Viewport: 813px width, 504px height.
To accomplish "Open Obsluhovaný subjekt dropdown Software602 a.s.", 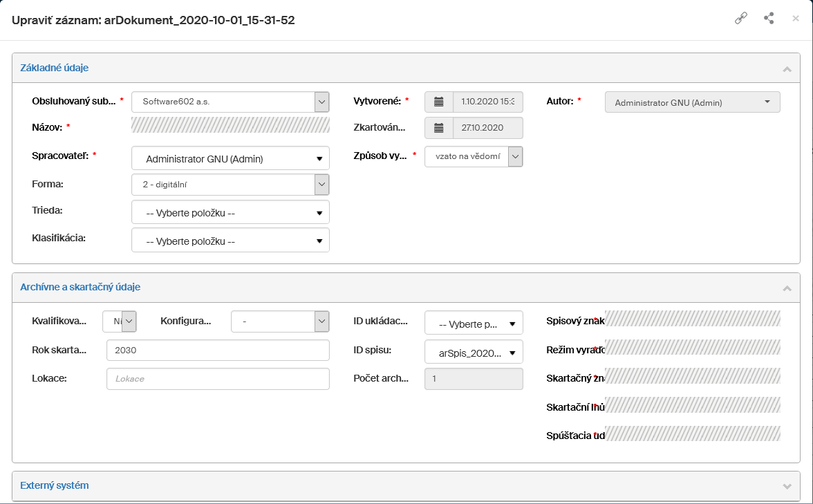I will coord(230,102).
